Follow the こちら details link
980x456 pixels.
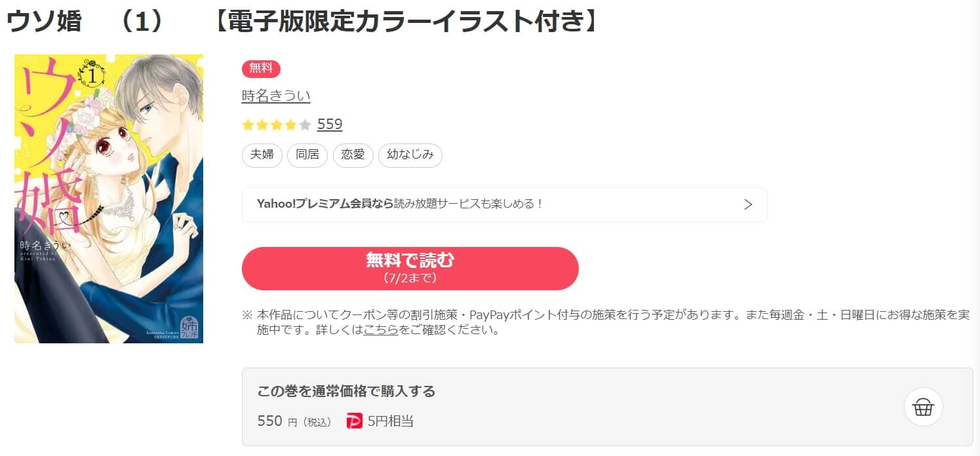click(381, 330)
